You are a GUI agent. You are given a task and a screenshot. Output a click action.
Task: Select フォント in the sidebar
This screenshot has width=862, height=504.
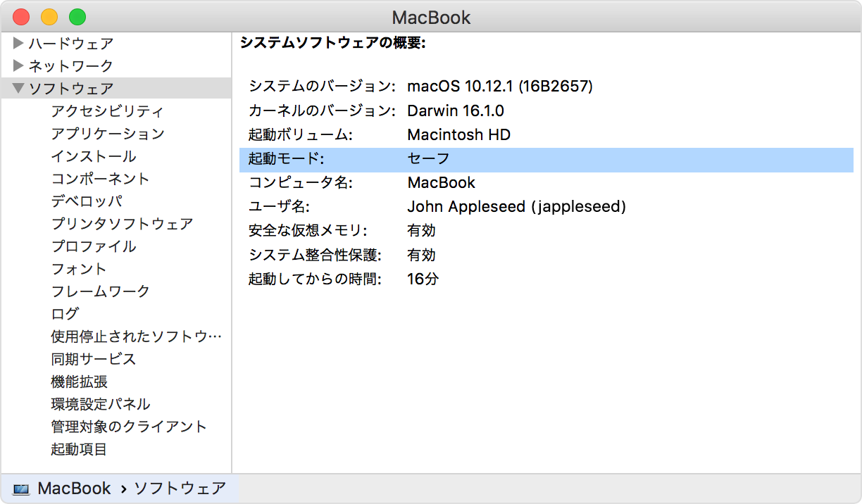(x=79, y=269)
